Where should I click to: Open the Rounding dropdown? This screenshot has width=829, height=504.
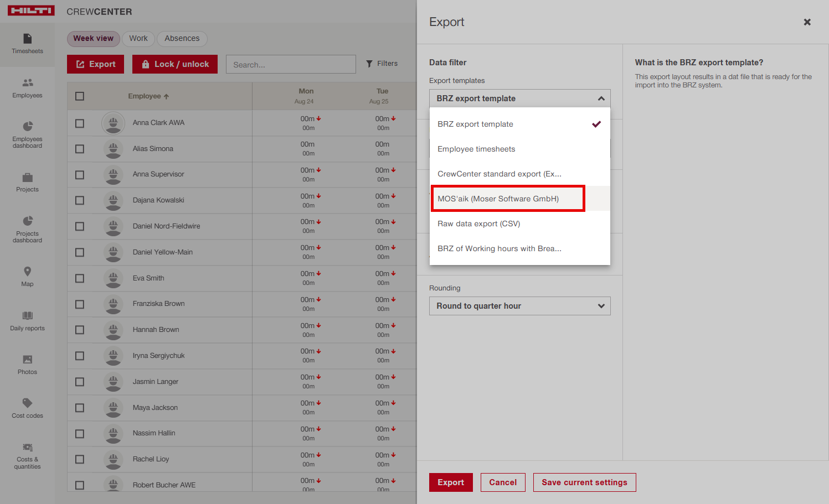click(x=519, y=306)
